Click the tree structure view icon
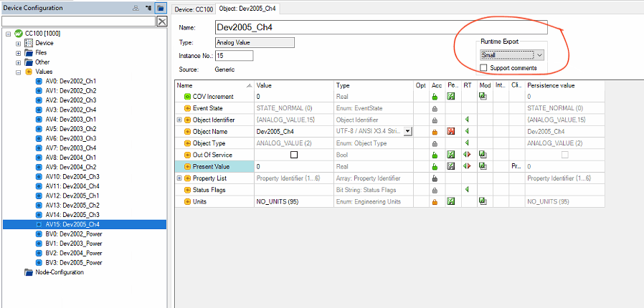Image resolution: width=644 pixels, height=308 pixels. click(x=148, y=8)
